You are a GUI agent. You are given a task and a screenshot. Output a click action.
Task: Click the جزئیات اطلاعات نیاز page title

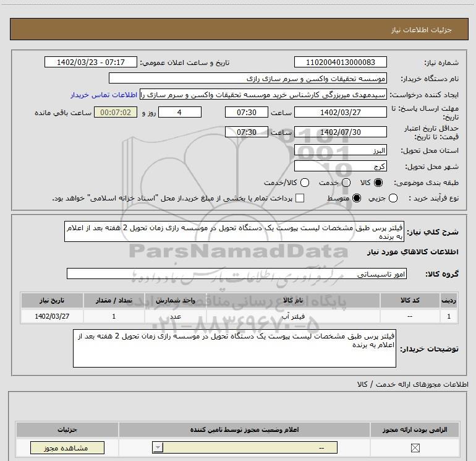(x=422, y=30)
